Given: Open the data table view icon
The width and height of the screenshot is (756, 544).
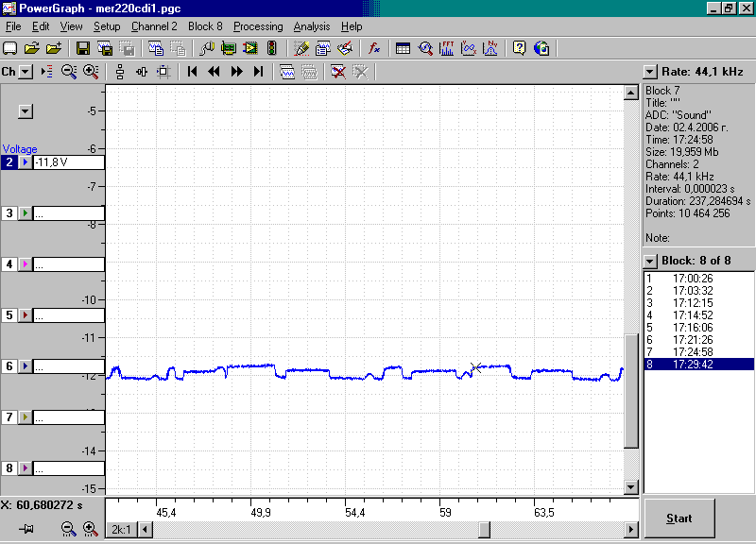Looking at the screenshot, I should click(x=403, y=48).
